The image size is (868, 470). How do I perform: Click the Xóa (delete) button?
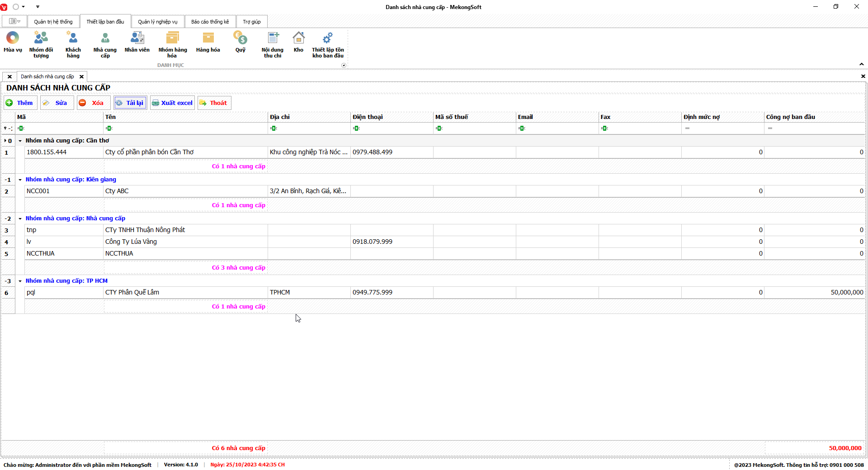[x=94, y=103]
